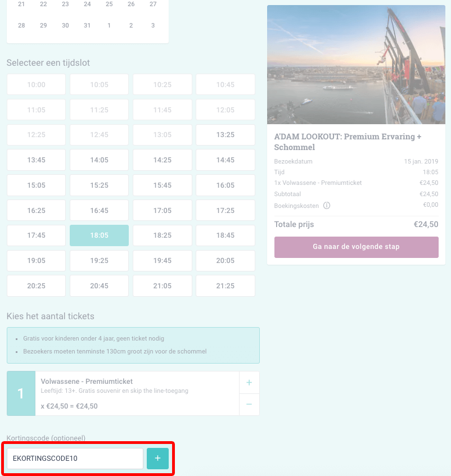Select calendar day 29

pos(43,25)
